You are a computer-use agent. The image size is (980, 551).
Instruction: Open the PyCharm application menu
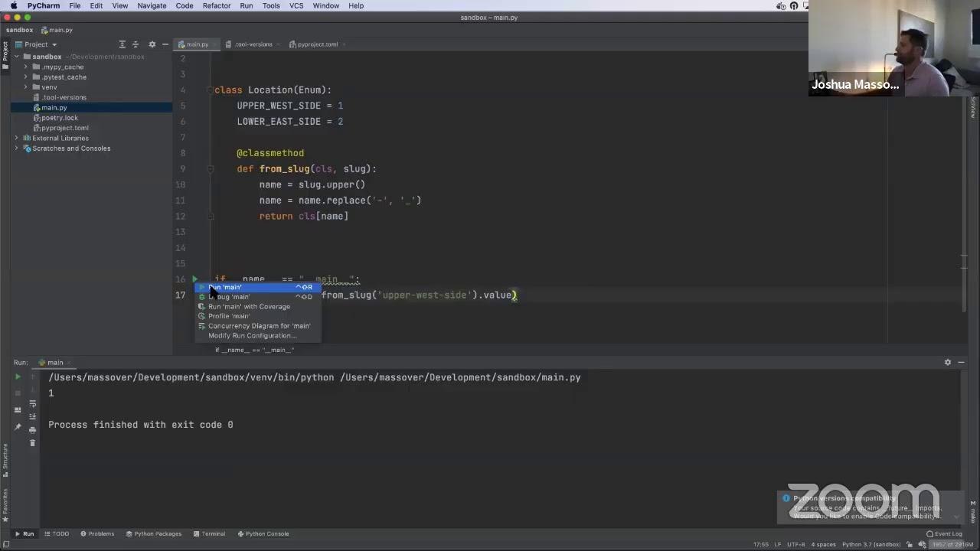tap(44, 5)
